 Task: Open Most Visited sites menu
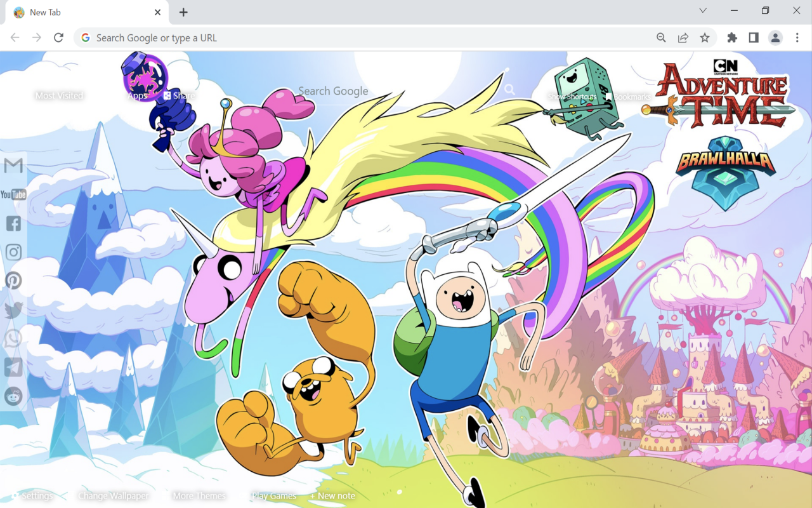tap(59, 96)
